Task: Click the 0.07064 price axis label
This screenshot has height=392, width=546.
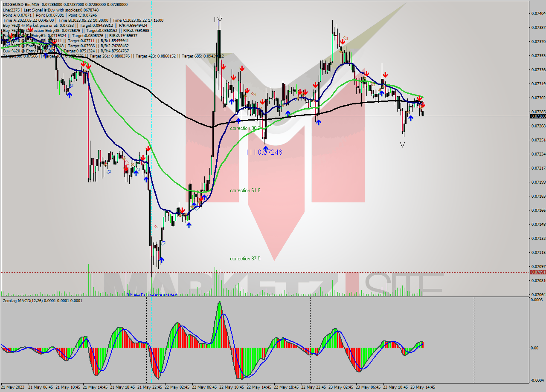Action: (538, 294)
